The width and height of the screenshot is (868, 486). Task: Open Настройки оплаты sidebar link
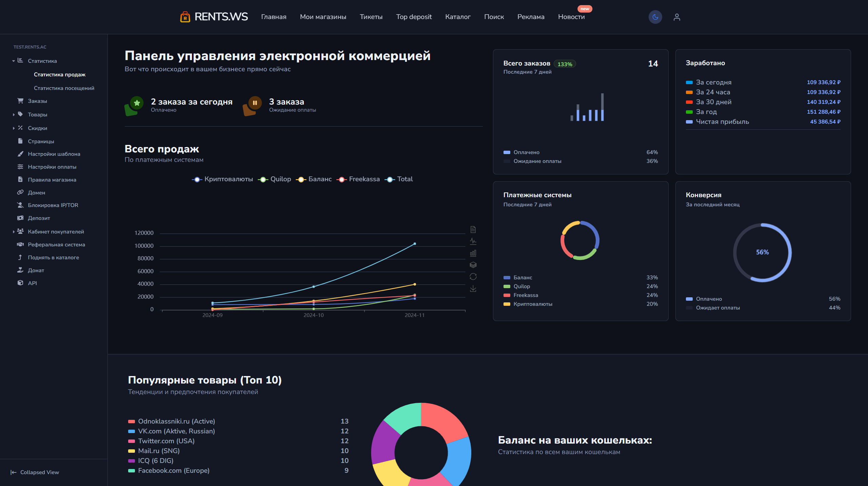pyautogui.click(x=52, y=167)
